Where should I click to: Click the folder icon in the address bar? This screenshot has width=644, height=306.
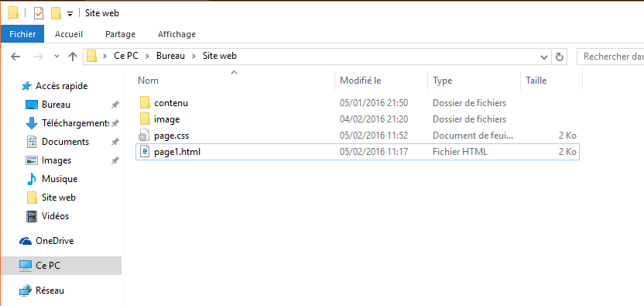click(91, 56)
